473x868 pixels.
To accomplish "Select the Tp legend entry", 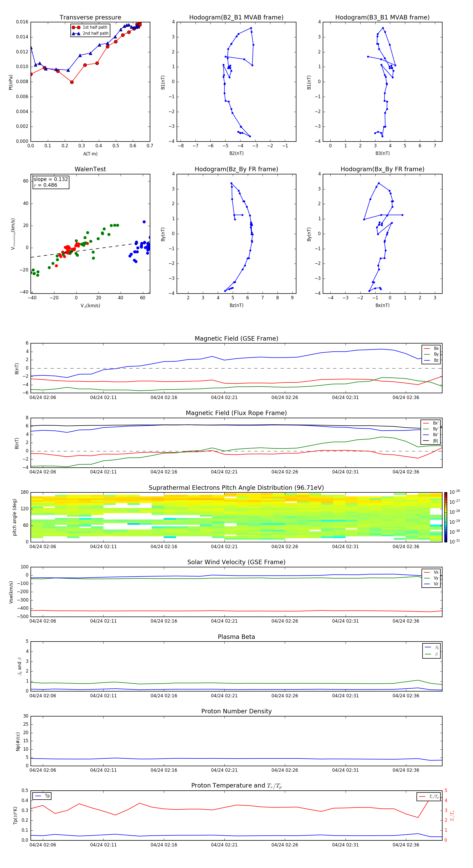I will point(42,796).
